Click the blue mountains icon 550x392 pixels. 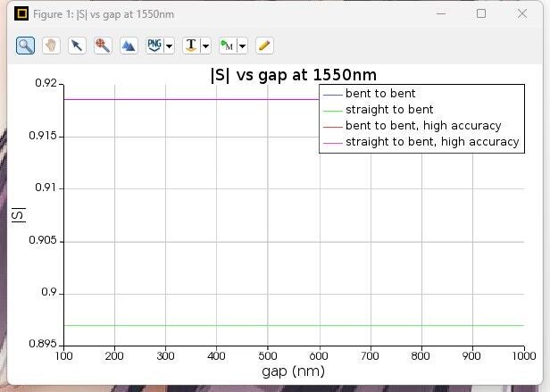(129, 46)
